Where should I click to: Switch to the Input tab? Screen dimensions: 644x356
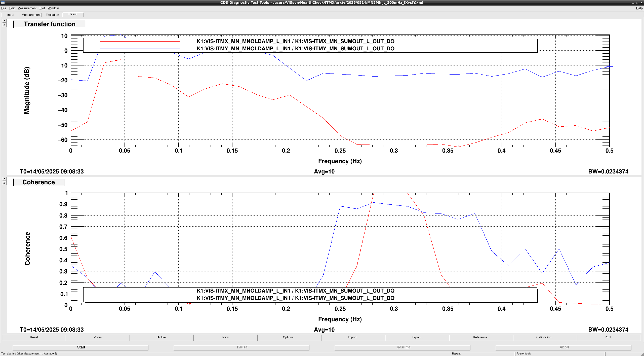(11, 15)
